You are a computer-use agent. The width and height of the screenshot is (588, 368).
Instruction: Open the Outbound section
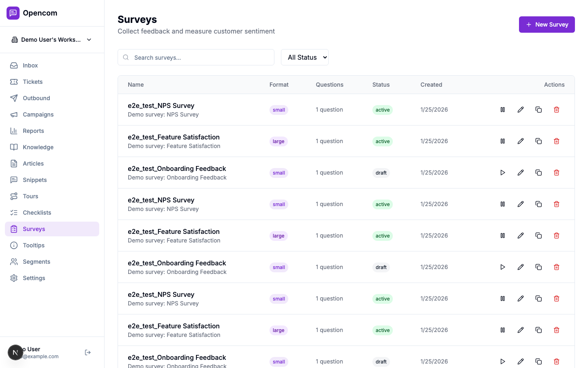tap(36, 98)
